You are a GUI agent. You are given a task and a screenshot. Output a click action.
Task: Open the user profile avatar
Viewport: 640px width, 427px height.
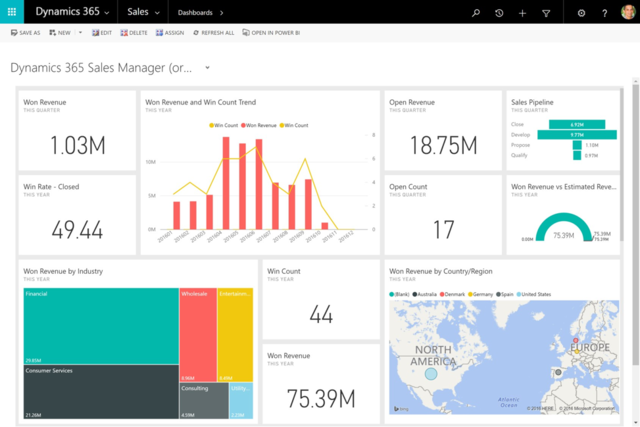pos(627,12)
